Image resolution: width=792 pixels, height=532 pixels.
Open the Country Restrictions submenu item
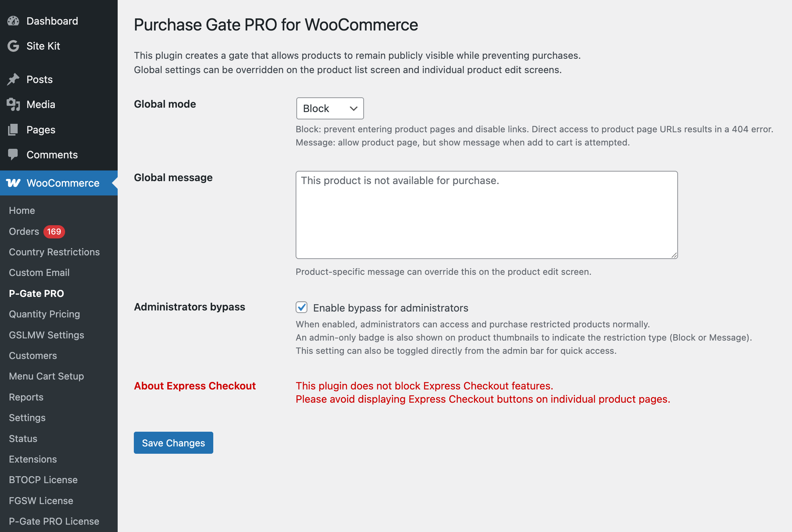[x=54, y=252]
